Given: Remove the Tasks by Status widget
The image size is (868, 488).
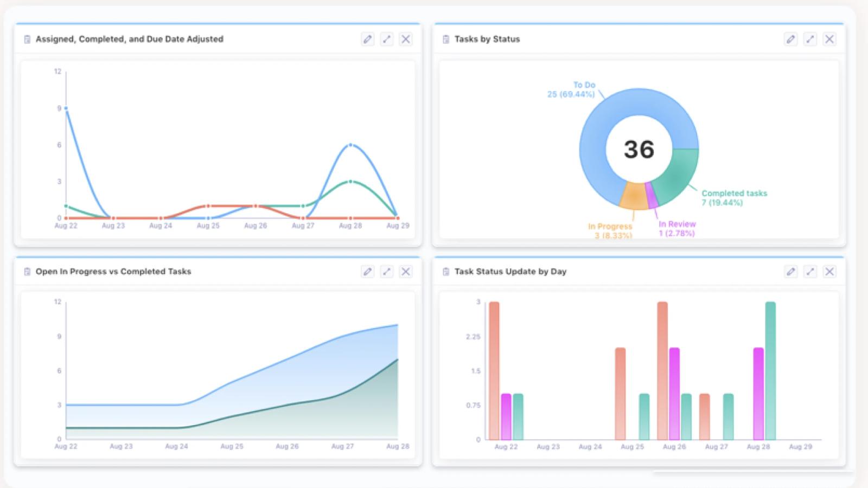Looking at the screenshot, I should 829,39.
